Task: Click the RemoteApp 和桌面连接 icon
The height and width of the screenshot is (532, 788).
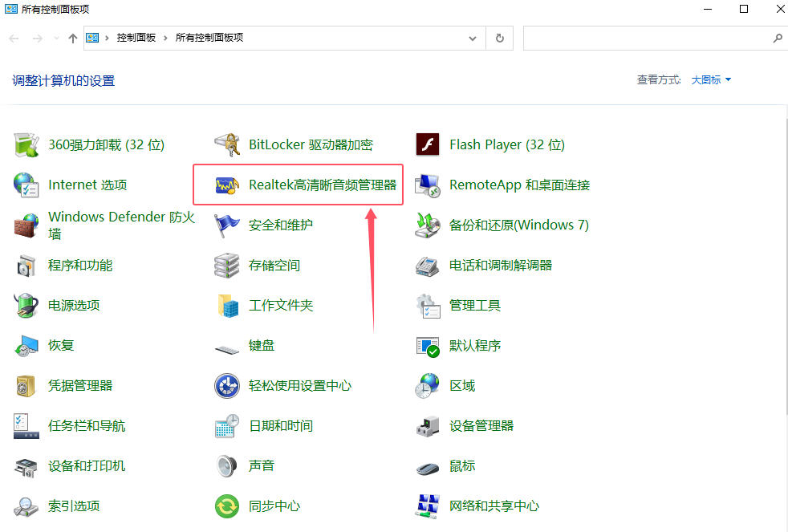Action: (428, 185)
